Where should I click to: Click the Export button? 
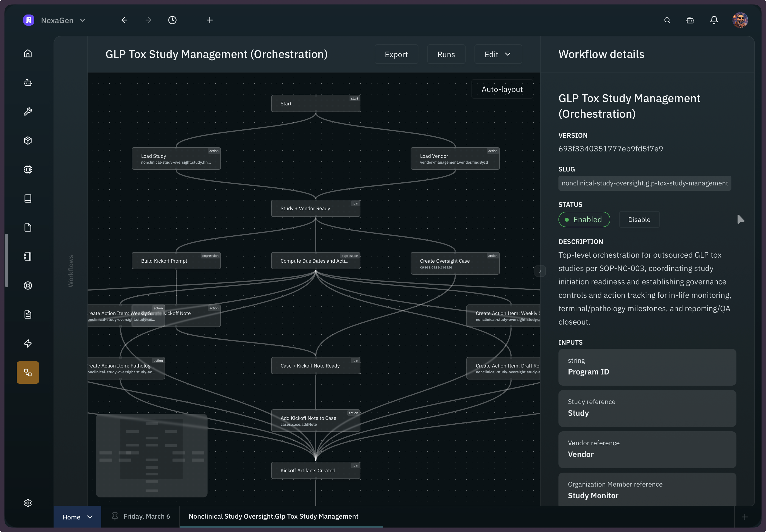pyautogui.click(x=396, y=54)
